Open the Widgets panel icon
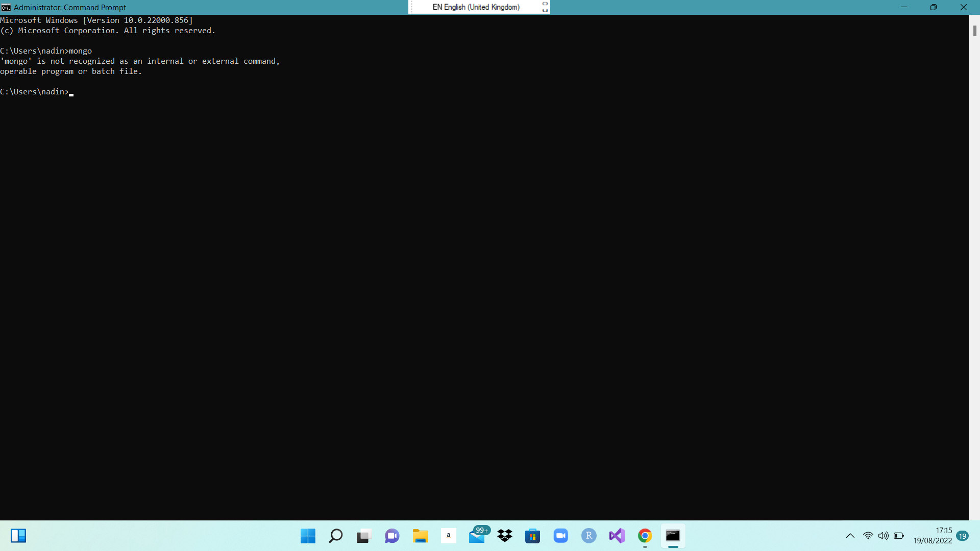980x551 pixels. point(18,536)
